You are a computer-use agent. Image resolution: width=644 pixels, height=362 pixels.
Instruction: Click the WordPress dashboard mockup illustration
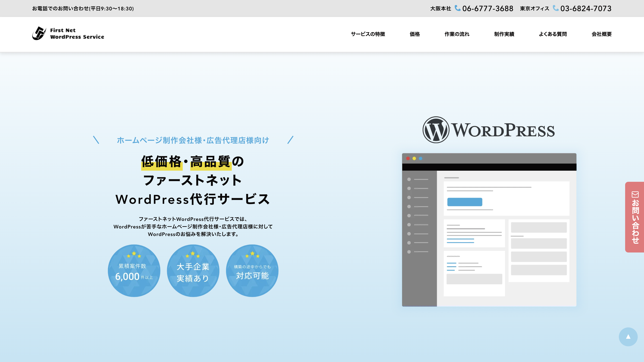489,230
